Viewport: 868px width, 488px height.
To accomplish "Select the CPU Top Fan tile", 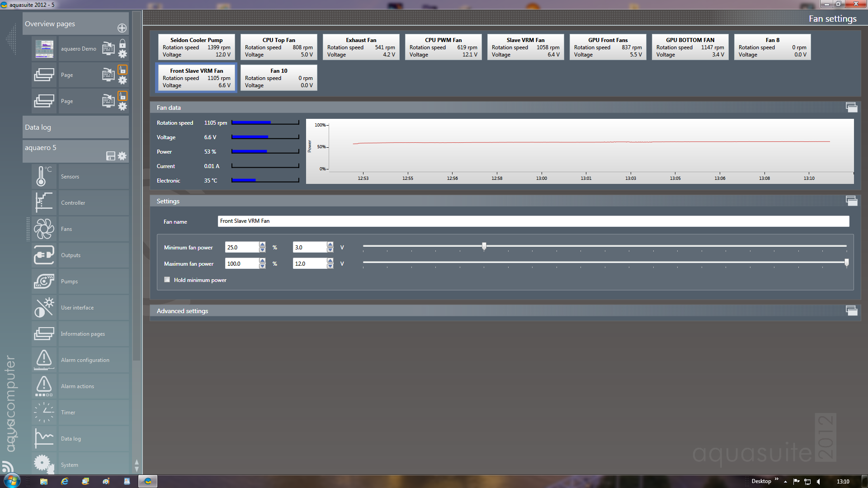I will pyautogui.click(x=278, y=47).
